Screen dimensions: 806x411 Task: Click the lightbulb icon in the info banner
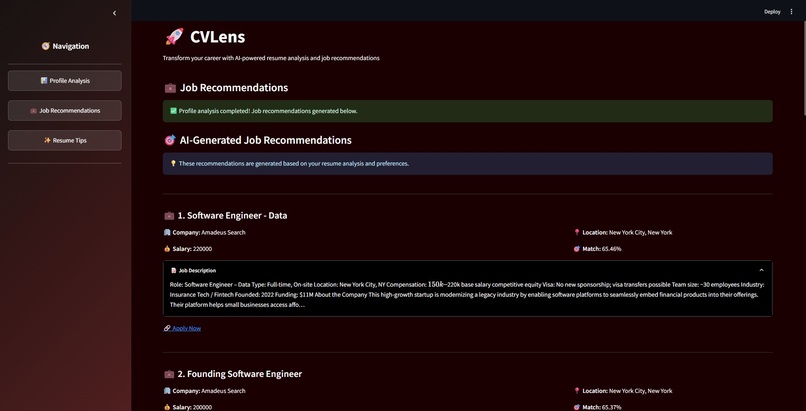[173, 163]
